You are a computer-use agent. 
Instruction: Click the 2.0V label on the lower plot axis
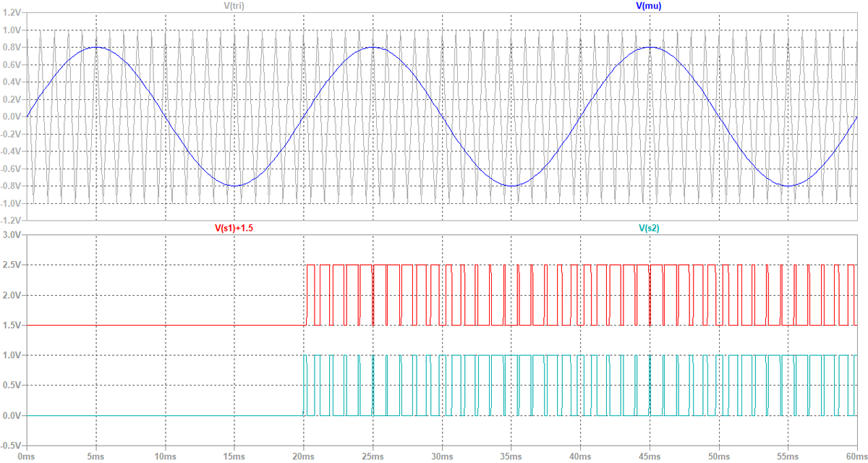pyautogui.click(x=12, y=295)
